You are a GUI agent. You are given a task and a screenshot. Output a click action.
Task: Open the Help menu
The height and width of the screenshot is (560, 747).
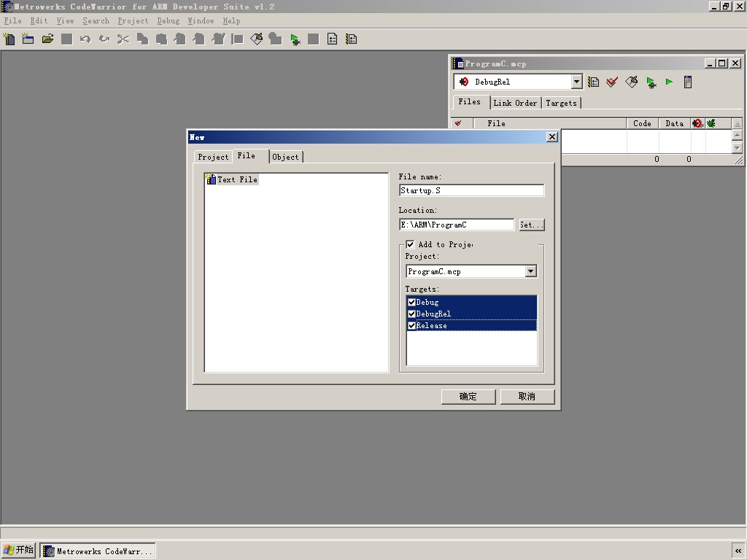[x=231, y=20]
